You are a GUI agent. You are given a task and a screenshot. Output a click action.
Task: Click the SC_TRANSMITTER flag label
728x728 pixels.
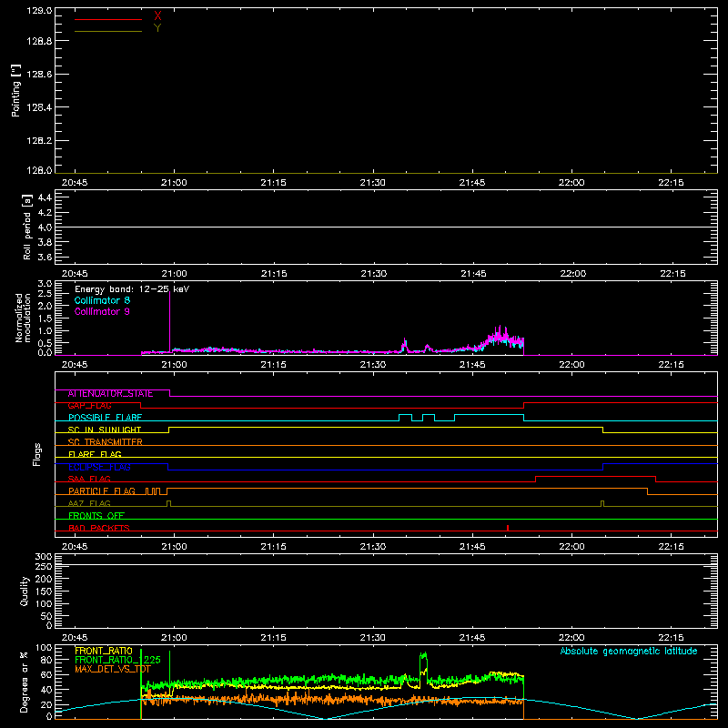(x=105, y=442)
